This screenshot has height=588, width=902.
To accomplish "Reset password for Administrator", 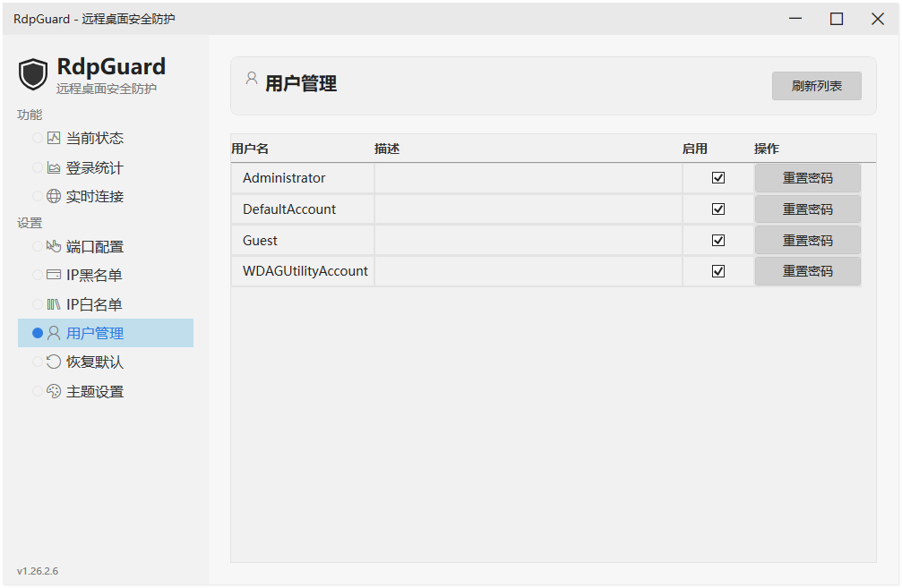I will (807, 177).
